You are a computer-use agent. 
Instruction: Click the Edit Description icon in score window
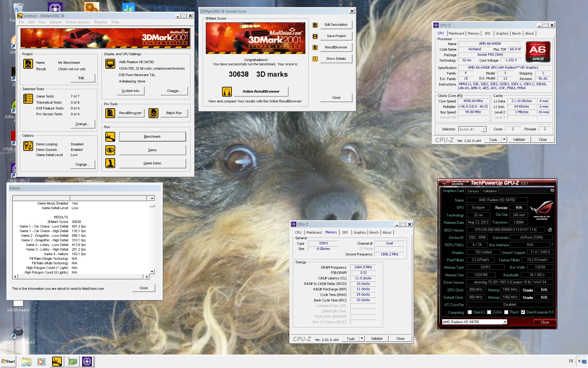[x=315, y=25]
